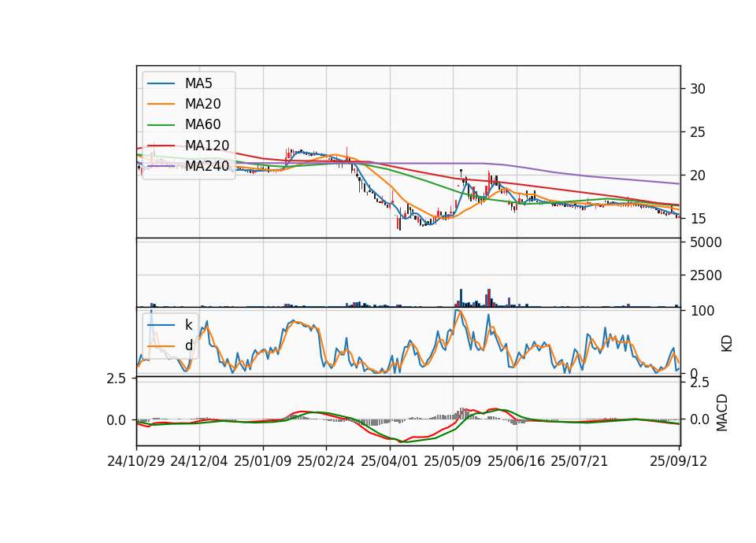This screenshot has height=543, width=756.
Task: Click the left MACD axis value 2.5
Action: pyautogui.click(x=117, y=379)
